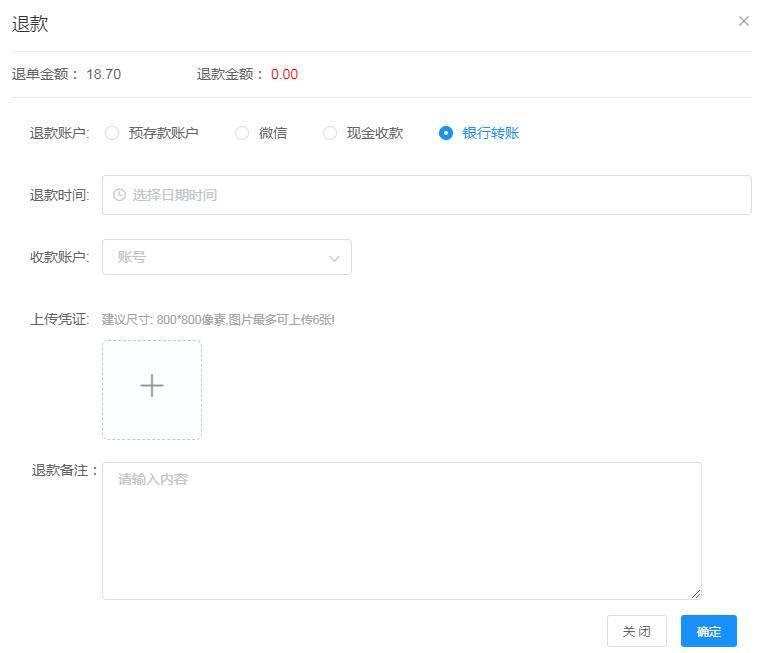
Task: Open the 账号 dropdown for 收款账户
Action: [226, 257]
